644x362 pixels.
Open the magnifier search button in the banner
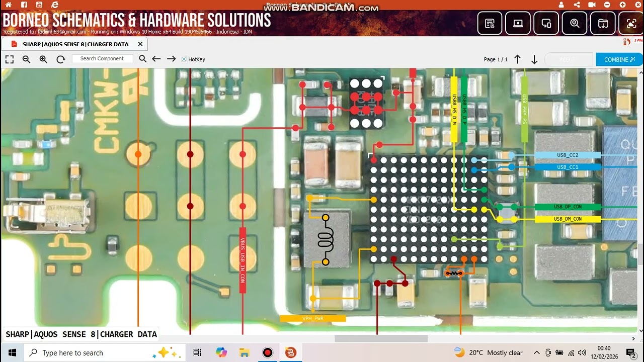tap(575, 23)
